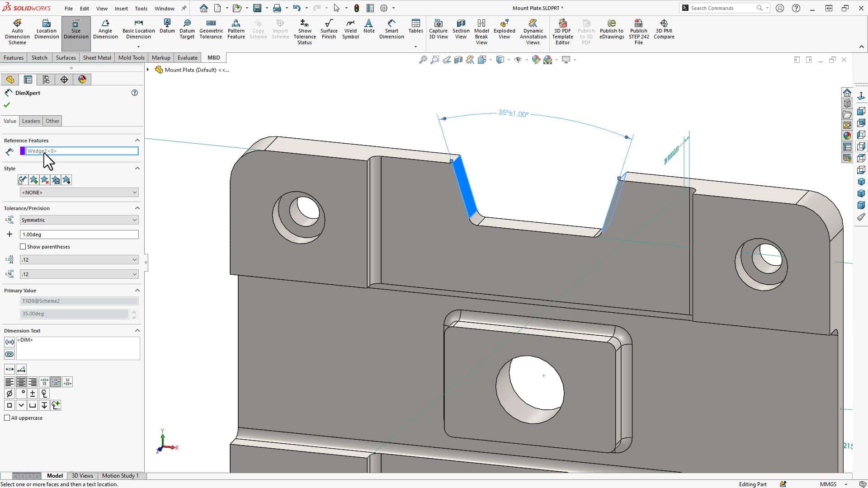This screenshot has height=488, width=868.
Task: Collapse the Reference Features section
Action: [138, 140]
